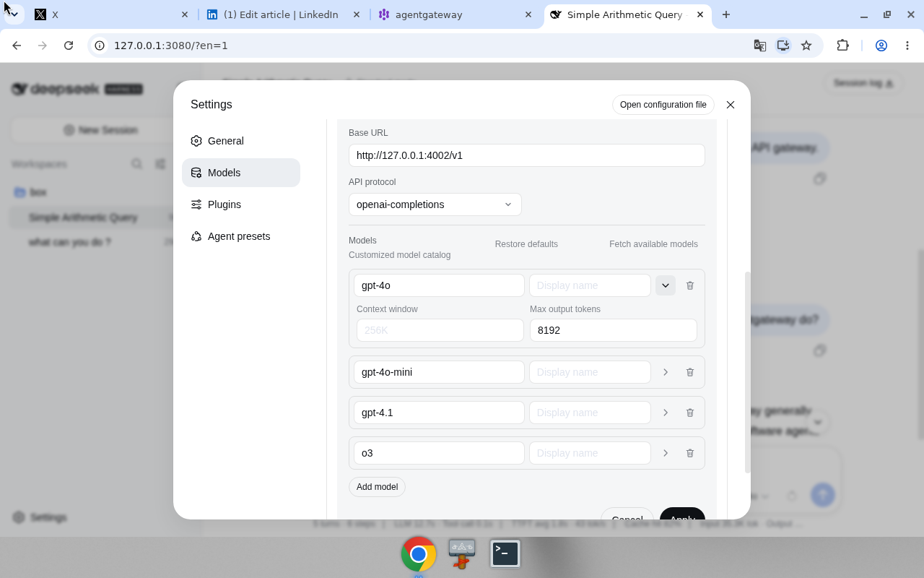Click the address bar URL
Screen dimensions: 924x578
[x=171, y=46]
